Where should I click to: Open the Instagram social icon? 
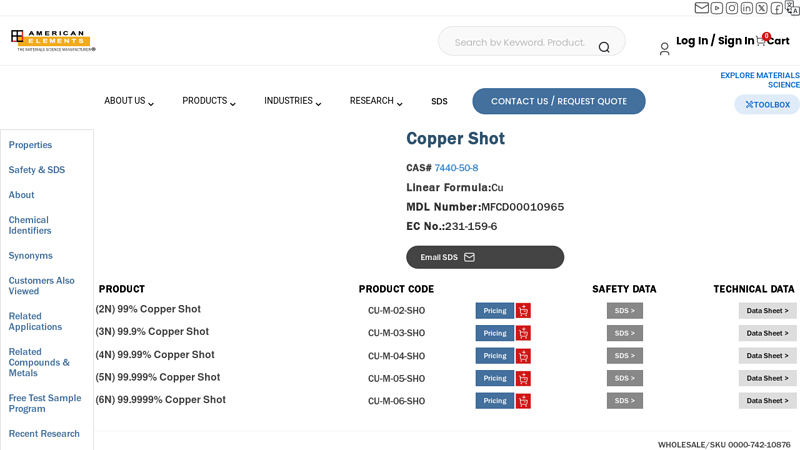click(x=732, y=8)
